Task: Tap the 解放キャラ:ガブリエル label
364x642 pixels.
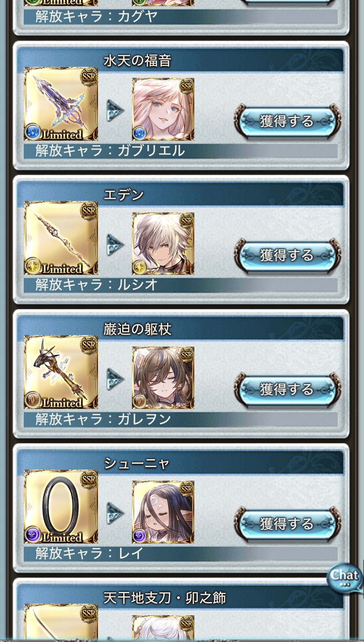Action: tap(110, 151)
